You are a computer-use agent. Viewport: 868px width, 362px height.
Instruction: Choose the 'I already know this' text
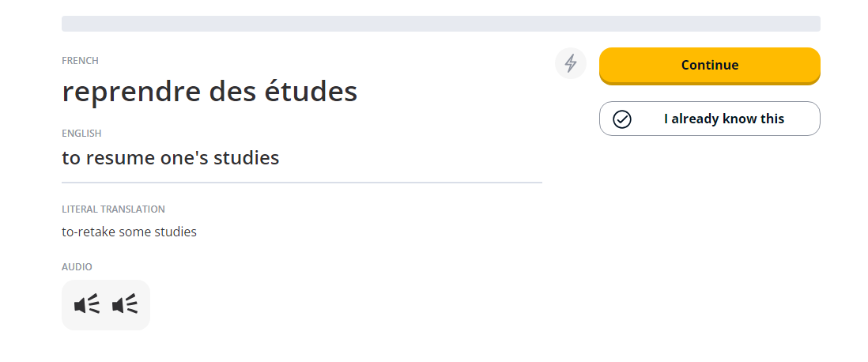723,119
